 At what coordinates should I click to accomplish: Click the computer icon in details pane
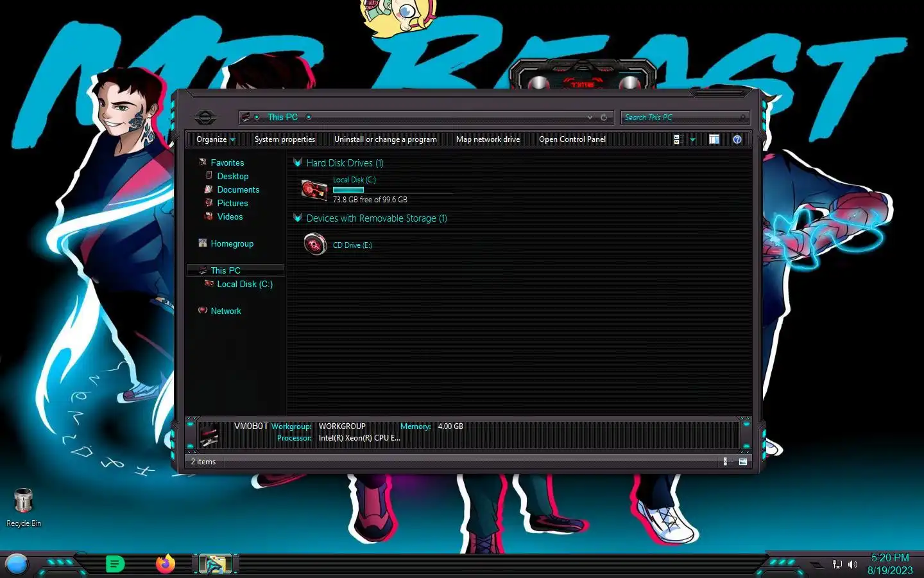pos(209,435)
